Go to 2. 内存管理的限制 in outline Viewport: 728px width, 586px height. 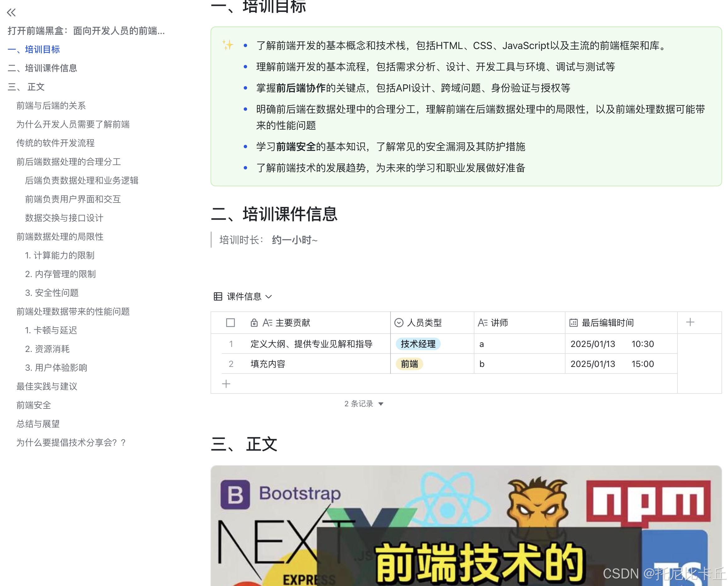(61, 274)
